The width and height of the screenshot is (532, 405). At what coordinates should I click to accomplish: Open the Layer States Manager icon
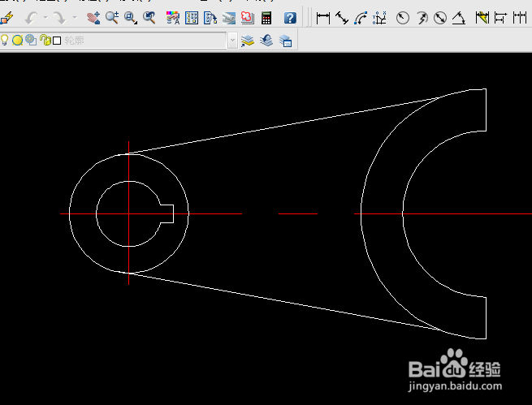(285, 41)
